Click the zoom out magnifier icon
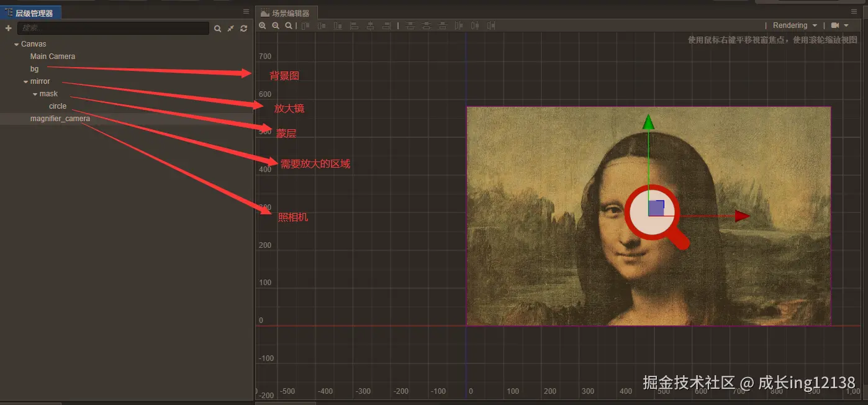The image size is (868, 405). coord(275,25)
